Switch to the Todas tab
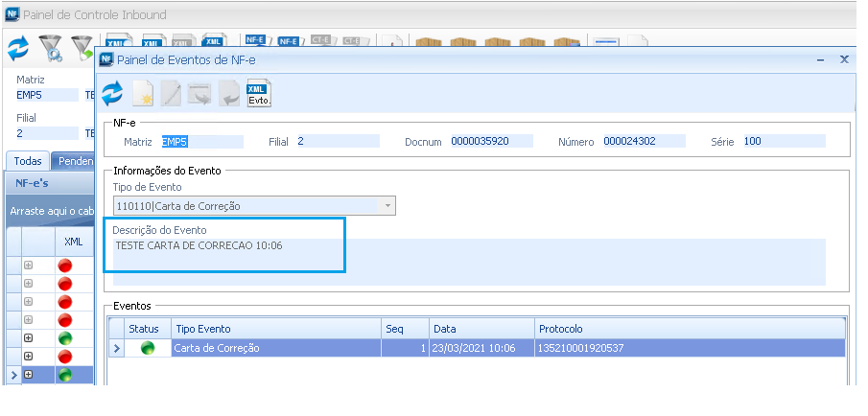The width and height of the screenshot is (868, 416). [28, 161]
